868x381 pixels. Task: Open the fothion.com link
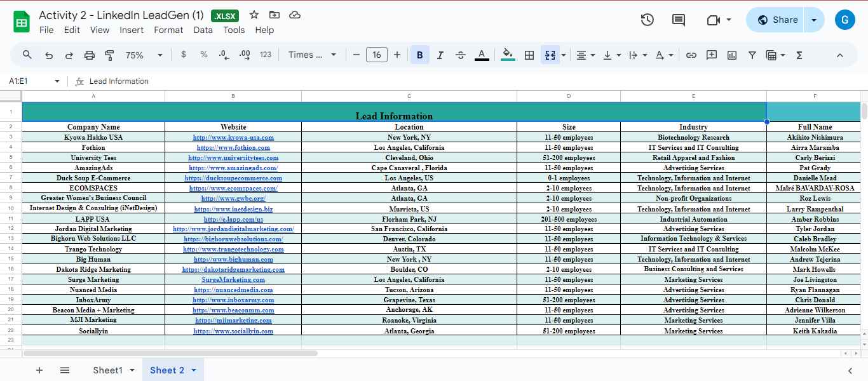click(233, 147)
